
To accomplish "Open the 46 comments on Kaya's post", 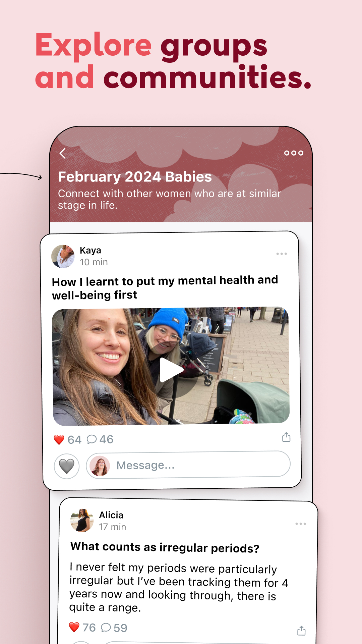I will click(100, 439).
